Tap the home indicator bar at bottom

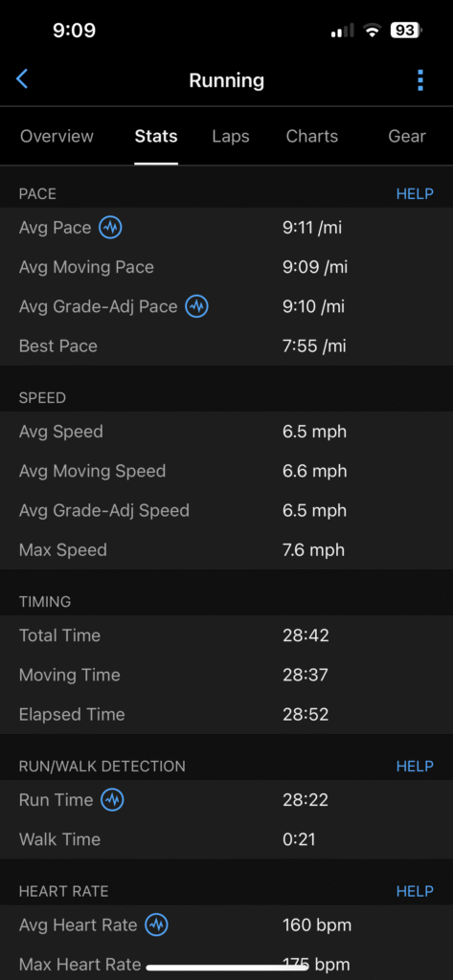click(x=226, y=968)
